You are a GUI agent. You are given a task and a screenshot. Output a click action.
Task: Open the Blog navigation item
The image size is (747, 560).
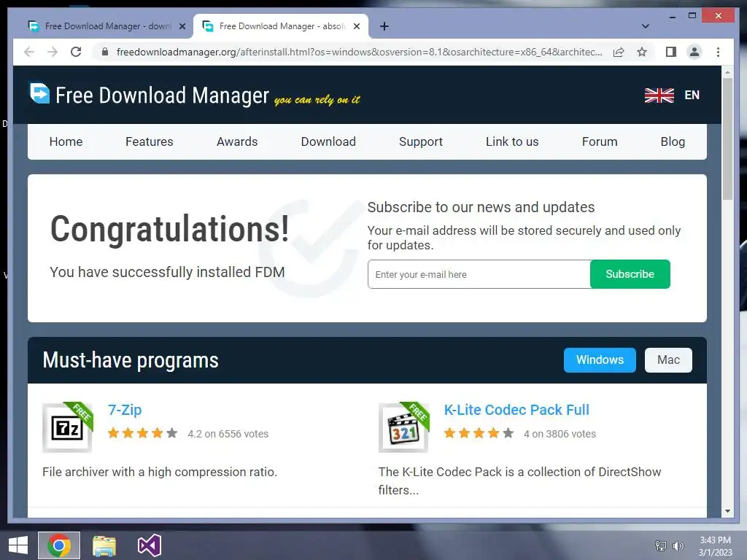[673, 141]
